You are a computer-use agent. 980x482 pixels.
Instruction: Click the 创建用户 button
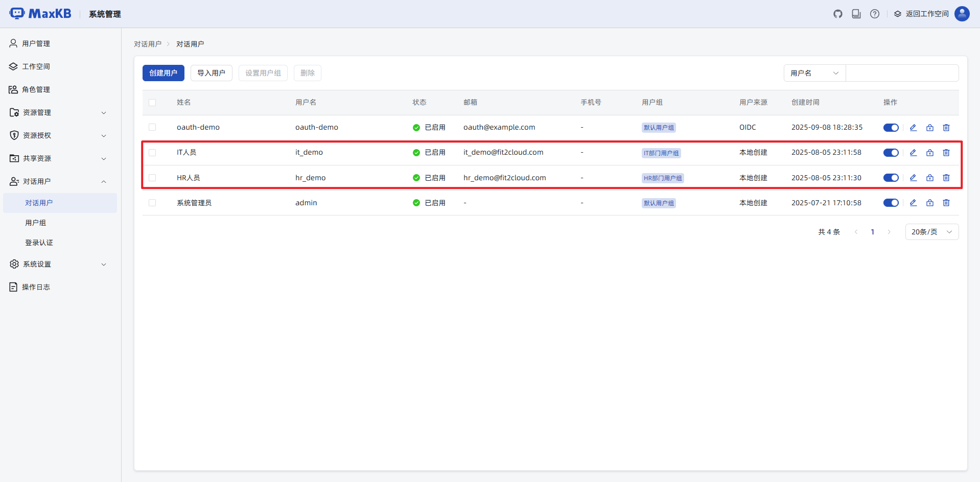pyautogui.click(x=163, y=73)
